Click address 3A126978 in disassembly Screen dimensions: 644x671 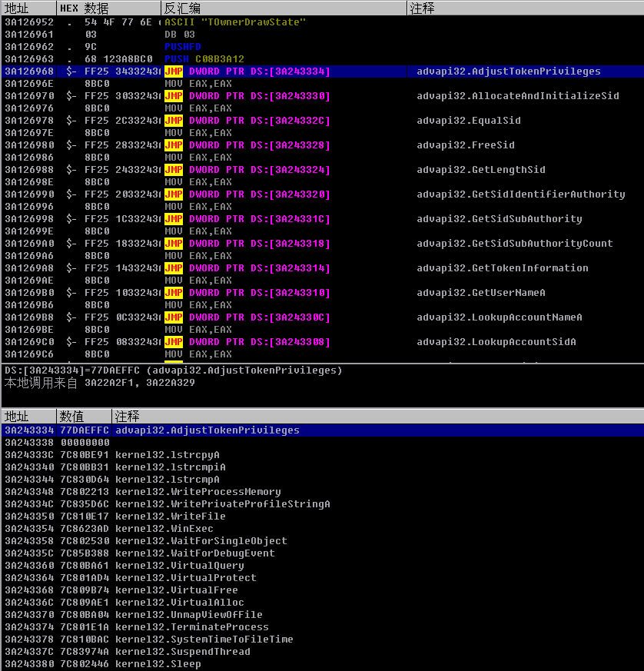tap(29, 121)
